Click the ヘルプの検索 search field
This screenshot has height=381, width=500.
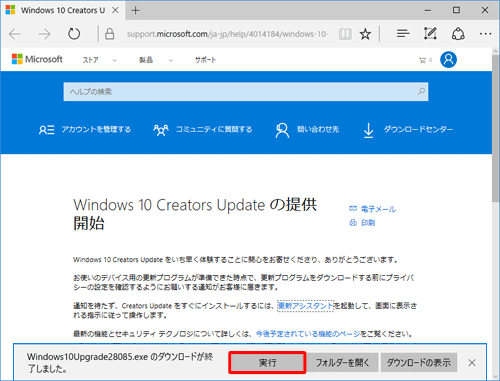coord(246,92)
